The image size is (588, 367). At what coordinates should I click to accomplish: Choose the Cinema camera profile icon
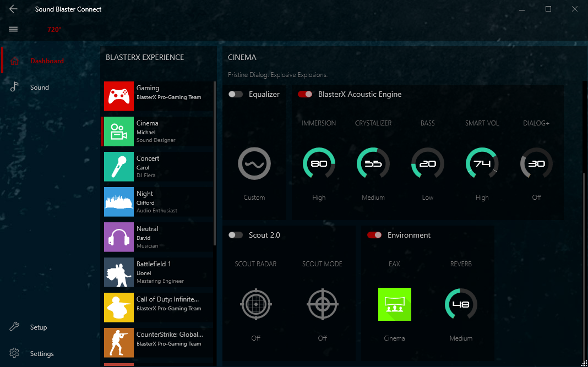[x=118, y=132]
